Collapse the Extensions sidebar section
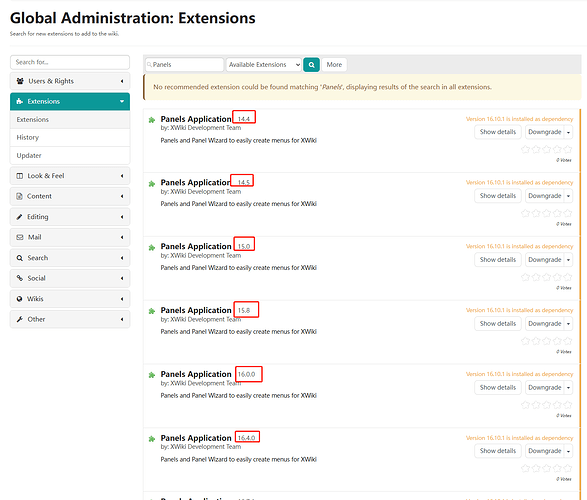 coord(70,101)
